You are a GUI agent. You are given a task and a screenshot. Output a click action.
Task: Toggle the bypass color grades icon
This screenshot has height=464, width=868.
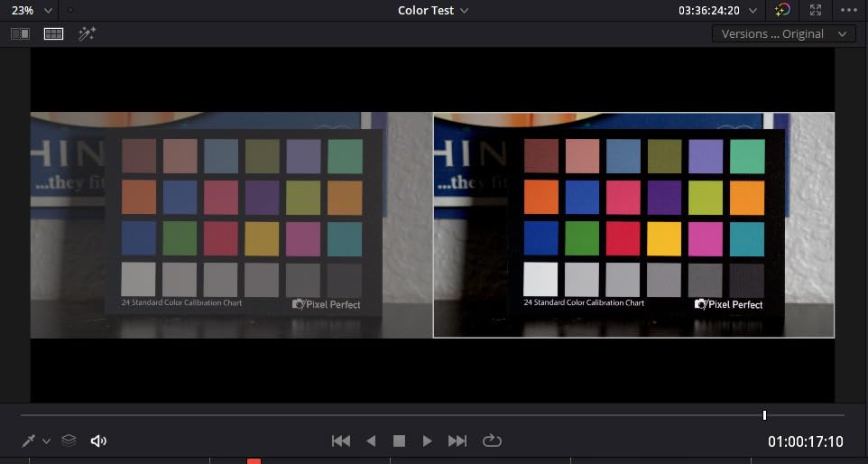(x=782, y=10)
